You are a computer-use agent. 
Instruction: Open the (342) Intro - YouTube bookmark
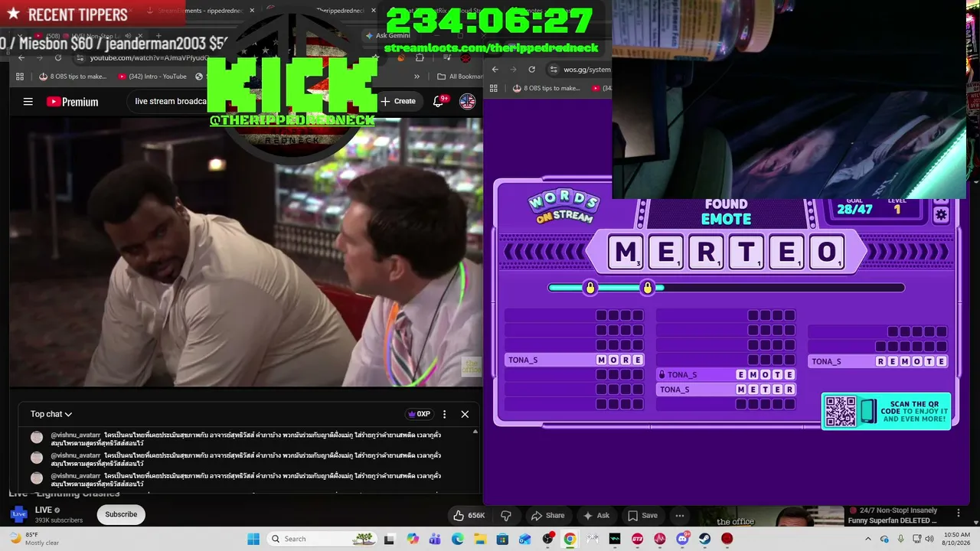coord(152,77)
